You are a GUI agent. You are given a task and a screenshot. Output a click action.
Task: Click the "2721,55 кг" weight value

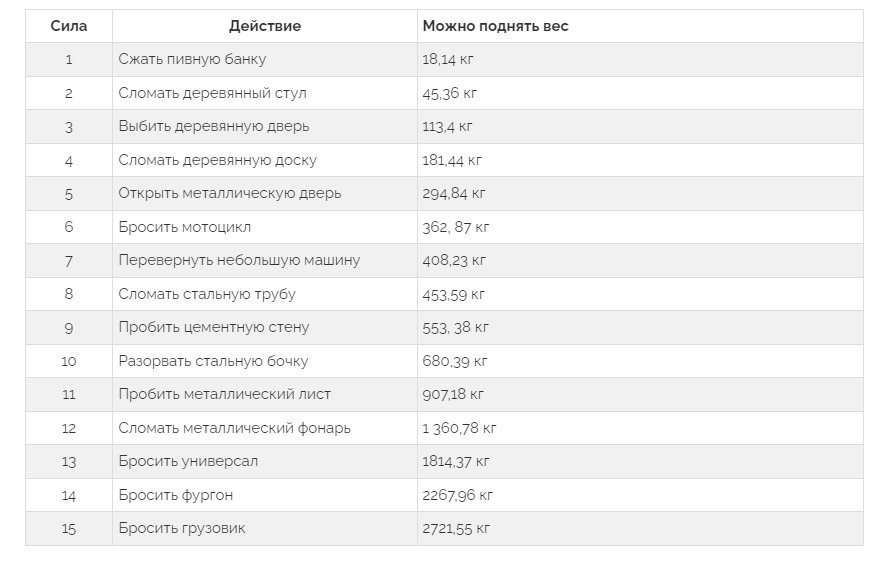coord(456,528)
